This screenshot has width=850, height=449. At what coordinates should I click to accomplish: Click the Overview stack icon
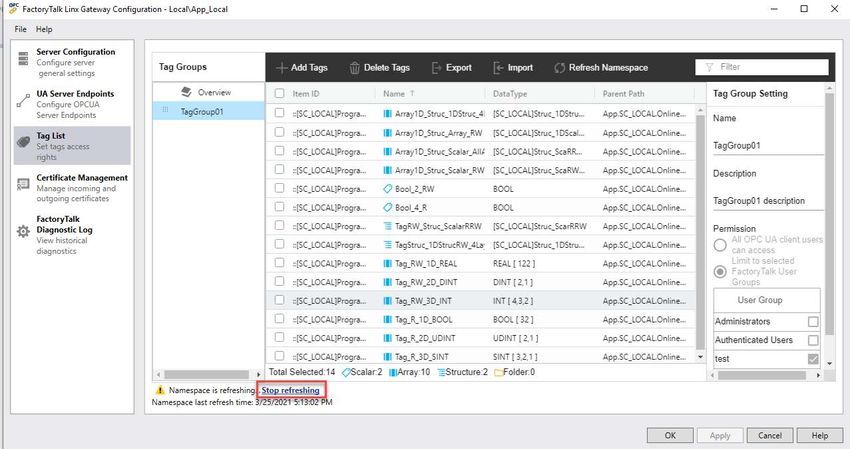(186, 92)
